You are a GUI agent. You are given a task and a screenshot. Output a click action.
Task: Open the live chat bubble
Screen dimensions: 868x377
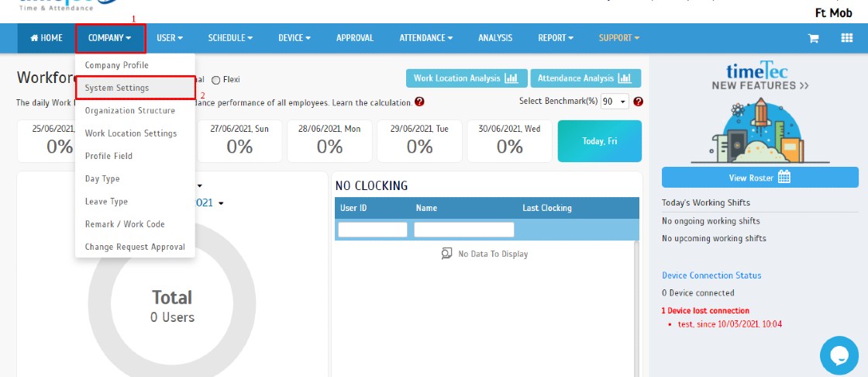tap(839, 355)
